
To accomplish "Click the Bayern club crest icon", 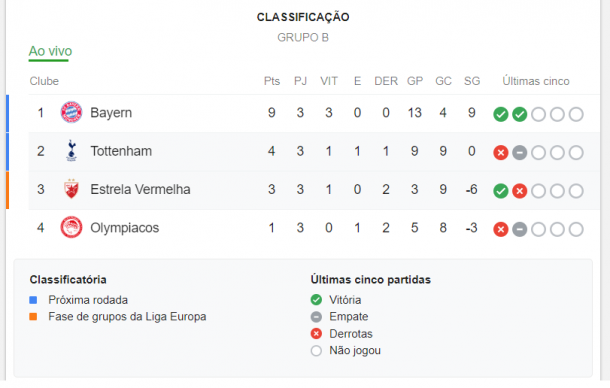I will click(x=71, y=112).
